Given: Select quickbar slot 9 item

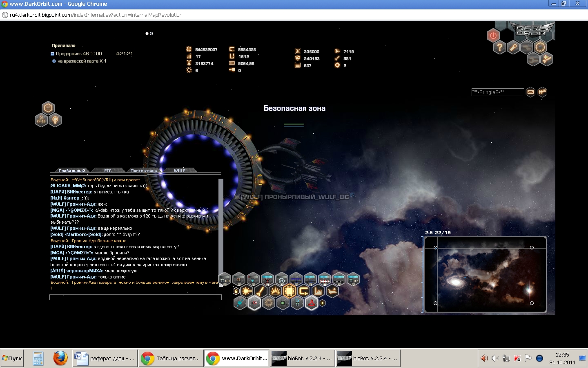Looking at the screenshot, I should [339, 279].
